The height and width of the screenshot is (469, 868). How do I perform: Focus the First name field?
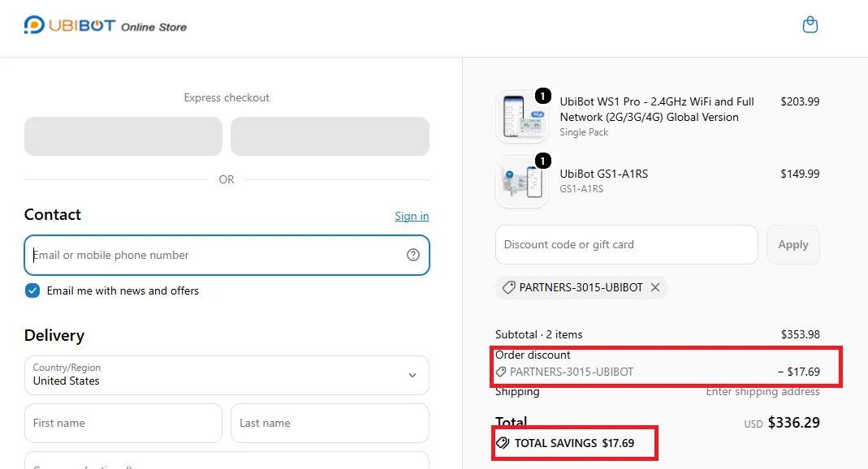123,423
